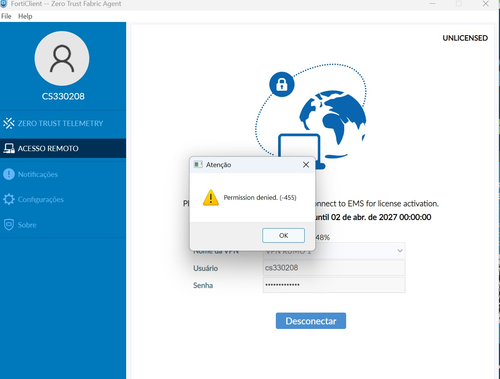The width and height of the screenshot is (500, 379).
Task: Click the Sobre shield icon
Action: (x=9, y=225)
